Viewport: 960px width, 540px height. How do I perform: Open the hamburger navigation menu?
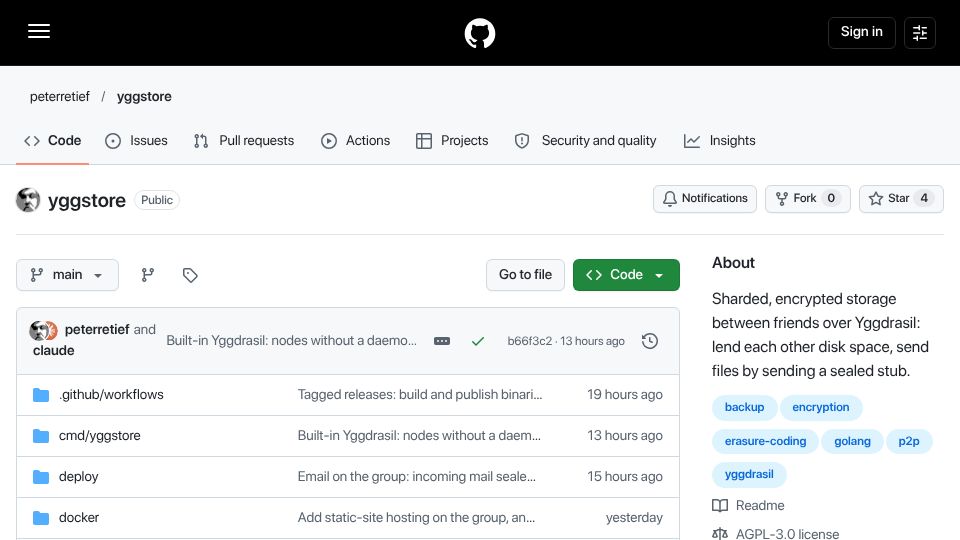pos(39,31)
